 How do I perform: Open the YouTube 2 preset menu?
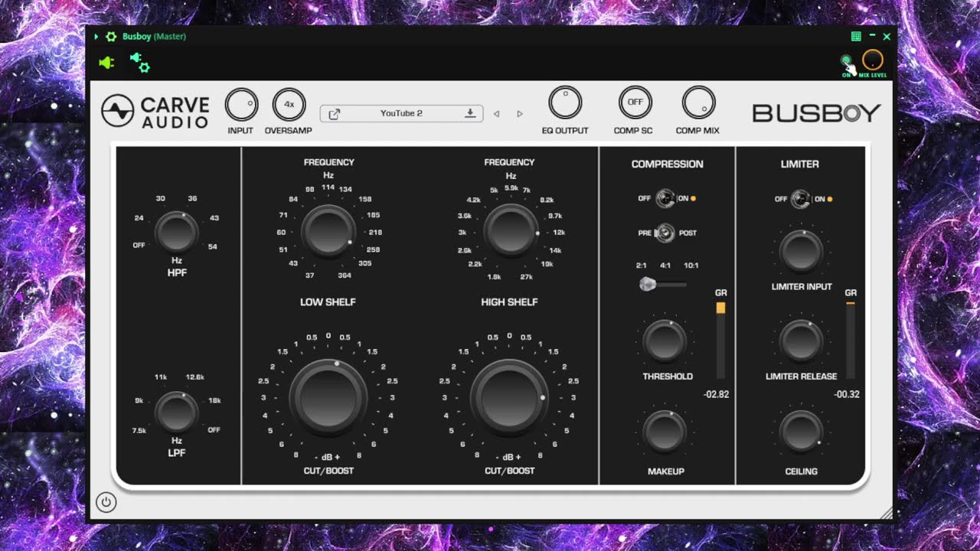[x=401, y=113]
